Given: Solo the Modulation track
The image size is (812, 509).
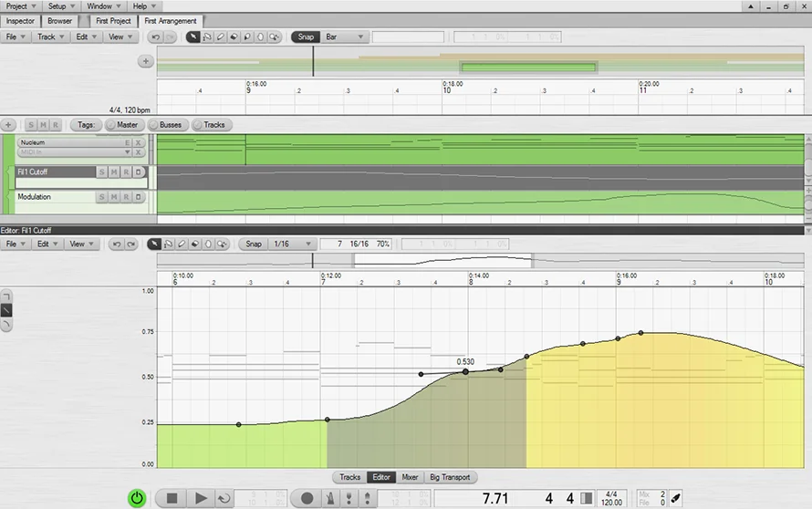Looking at the screenshot, I should coord(102,197).
